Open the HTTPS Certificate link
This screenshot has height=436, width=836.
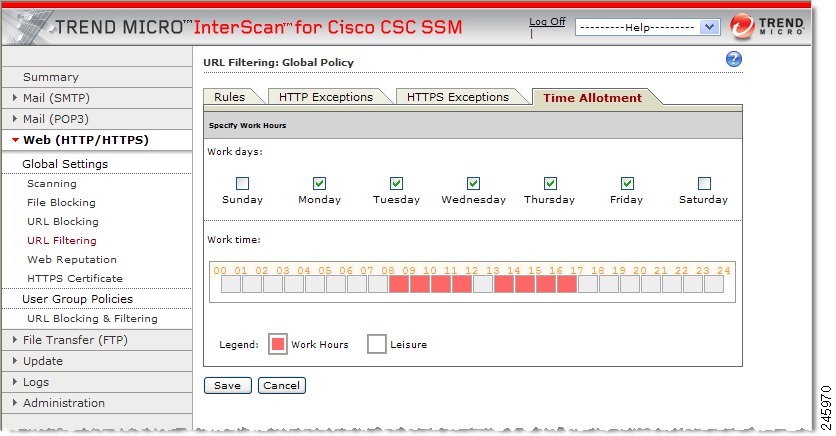[75, 278]
